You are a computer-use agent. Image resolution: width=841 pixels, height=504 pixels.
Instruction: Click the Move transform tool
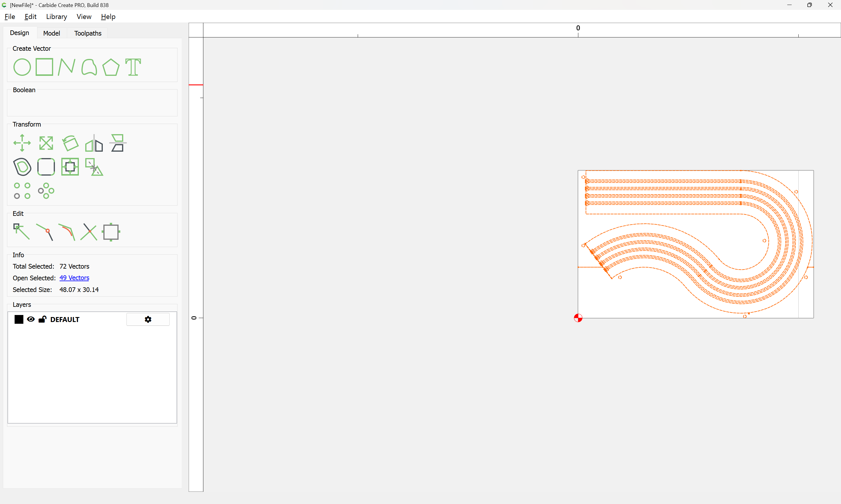click(22, 143)
